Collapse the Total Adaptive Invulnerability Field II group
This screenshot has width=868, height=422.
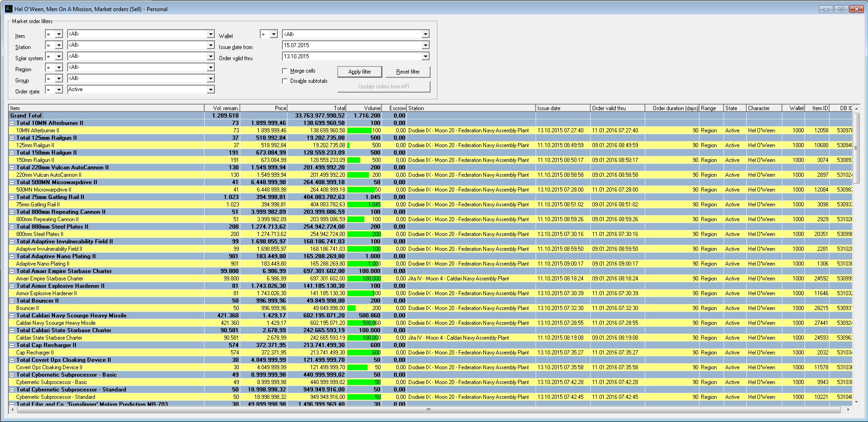tap(12, 242)
